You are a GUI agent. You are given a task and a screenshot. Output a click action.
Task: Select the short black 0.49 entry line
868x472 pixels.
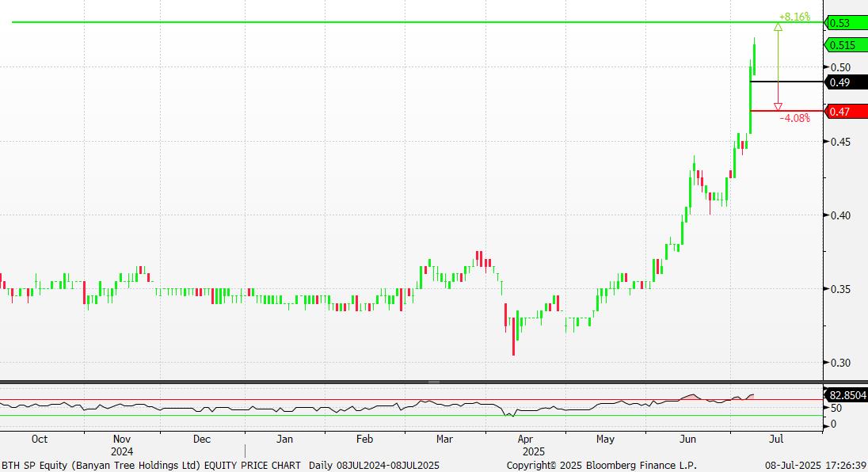(786, 82)
